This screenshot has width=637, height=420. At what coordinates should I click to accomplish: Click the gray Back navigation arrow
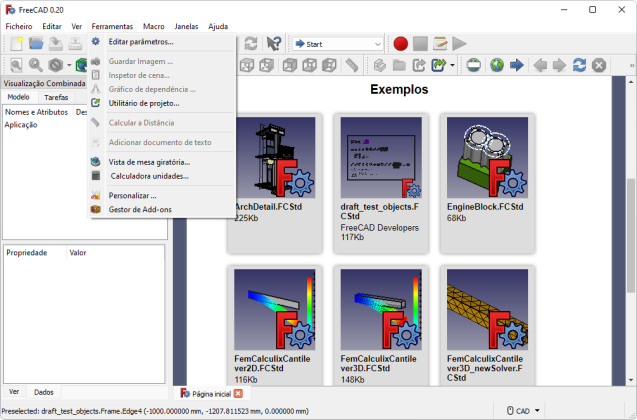pyautogui.click(x=540, y=65)
